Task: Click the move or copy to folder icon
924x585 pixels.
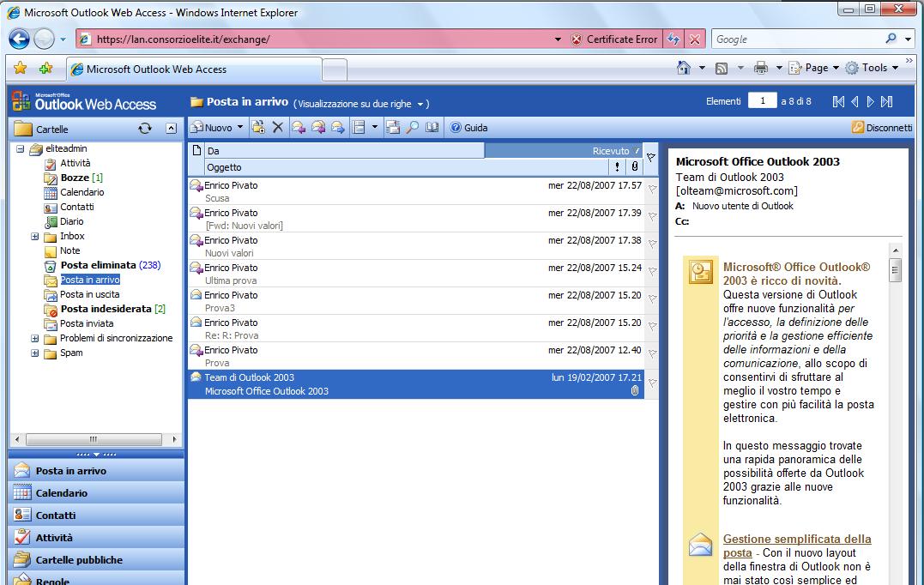Action: [258, 127]
